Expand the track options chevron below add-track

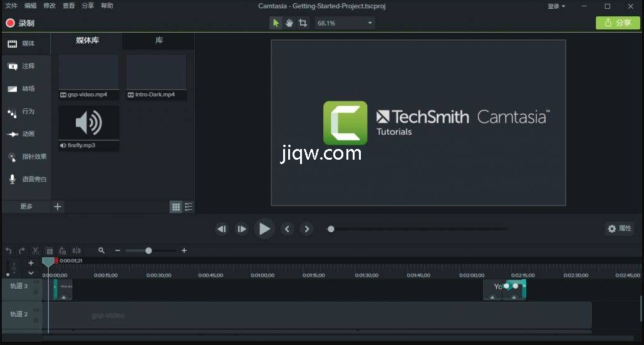pyautogui.click(x=31, y=273)
